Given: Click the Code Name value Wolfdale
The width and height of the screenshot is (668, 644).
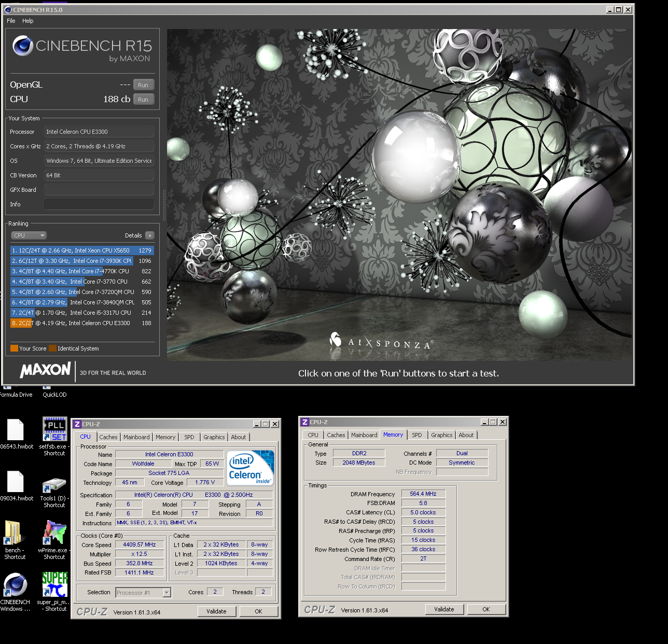Looking at the screenshot, I should pos(143,464).
